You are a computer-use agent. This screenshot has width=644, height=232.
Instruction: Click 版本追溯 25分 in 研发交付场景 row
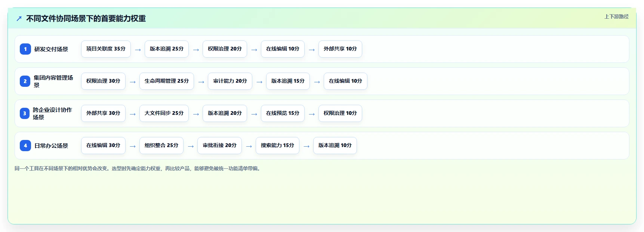167,49
